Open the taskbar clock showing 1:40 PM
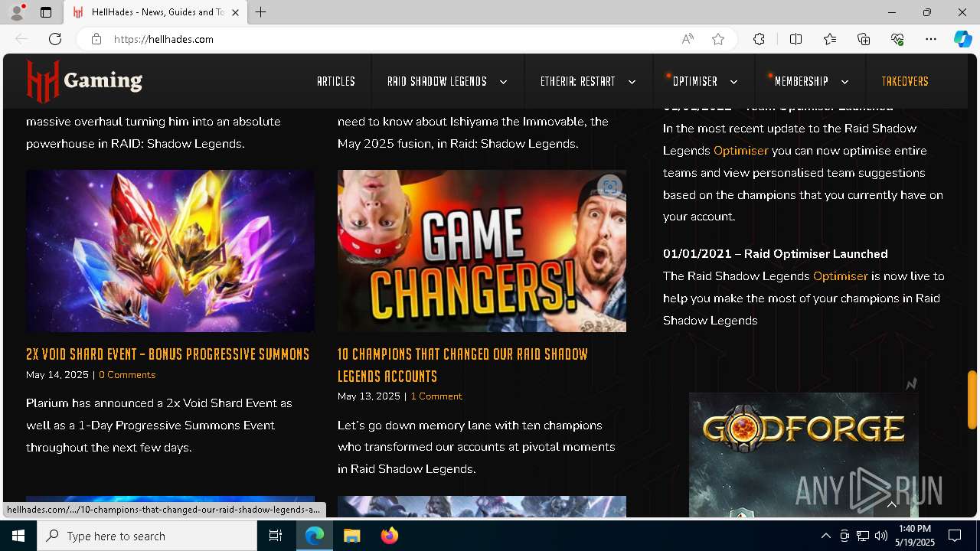Viewport: 980px width, 551px height. (915, 536)
